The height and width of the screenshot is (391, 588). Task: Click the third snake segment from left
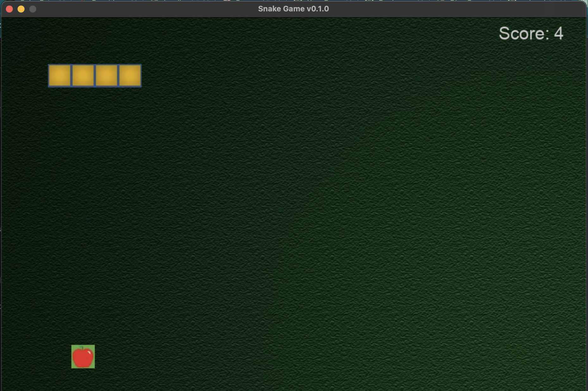[106, 76]
